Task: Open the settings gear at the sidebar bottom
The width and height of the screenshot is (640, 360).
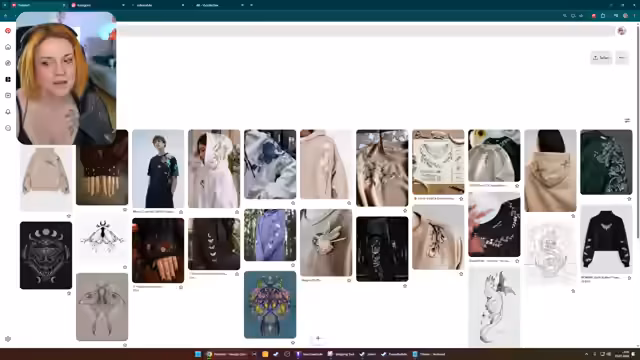Action: click(x=8, y=339)
